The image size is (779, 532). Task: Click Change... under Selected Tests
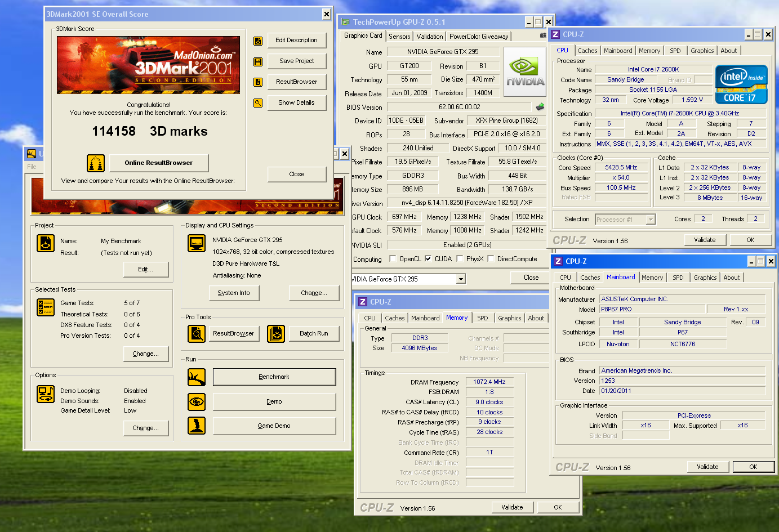(x=146, y=354)
